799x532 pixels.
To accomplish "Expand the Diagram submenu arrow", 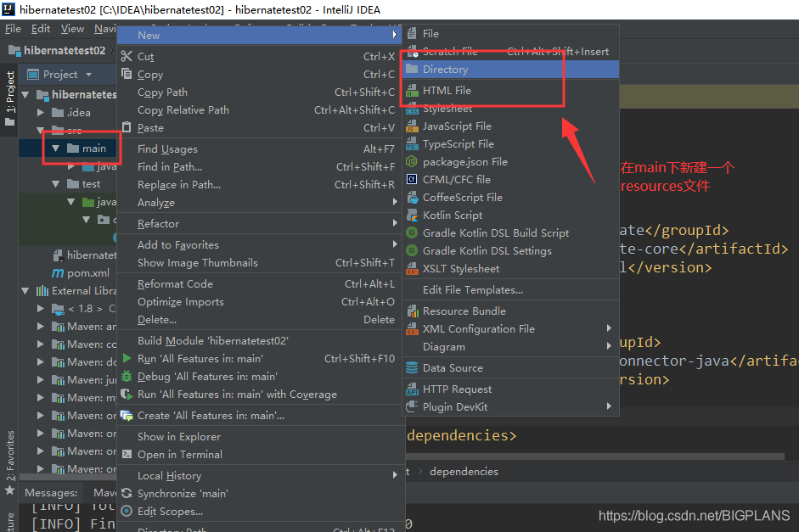I will (x=609, y=346).
